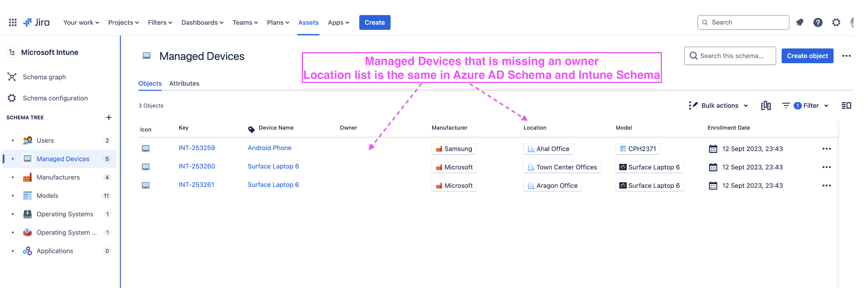Screen dimensions: 868x306
Task: Open the notifications icon
Action: [x=800, y=22]
